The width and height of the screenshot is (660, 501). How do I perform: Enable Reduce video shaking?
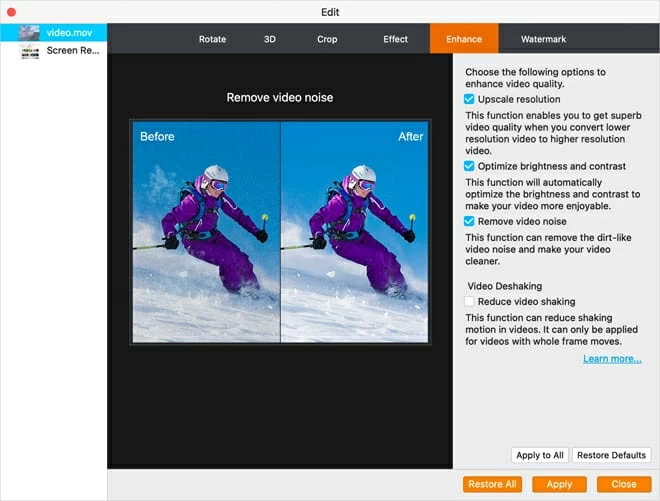(x=469, y=301)
